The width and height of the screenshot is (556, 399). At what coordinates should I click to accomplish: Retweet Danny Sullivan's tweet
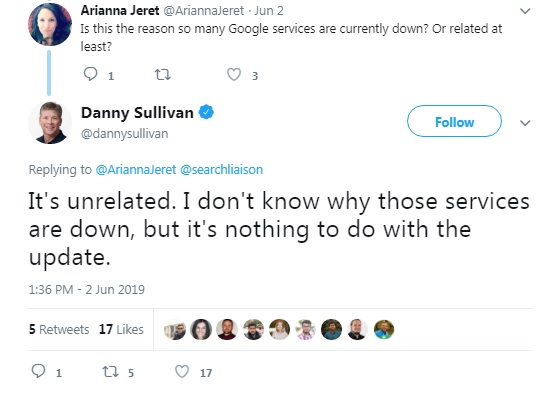coord(110,372)
